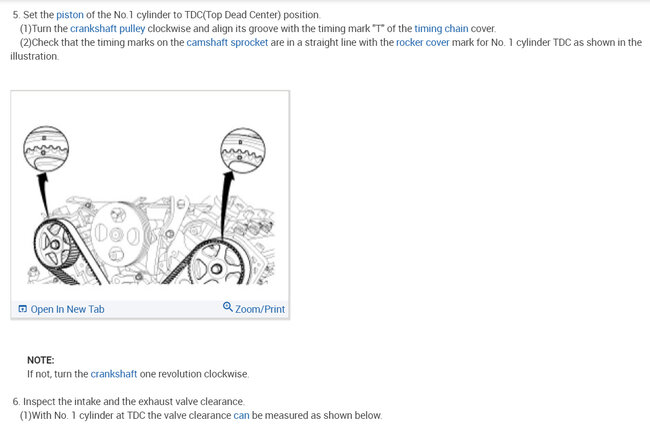This screenshot has width=650, height=431.
Task: Click the left camshaft sprocket in illustration
Action: (x=56, y=245)
